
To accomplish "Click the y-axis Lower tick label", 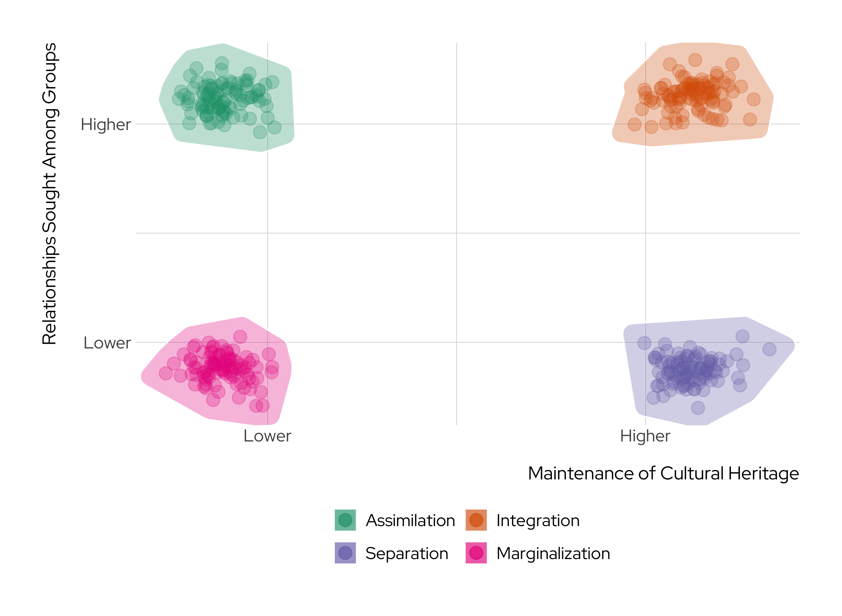I will (107, 343).
